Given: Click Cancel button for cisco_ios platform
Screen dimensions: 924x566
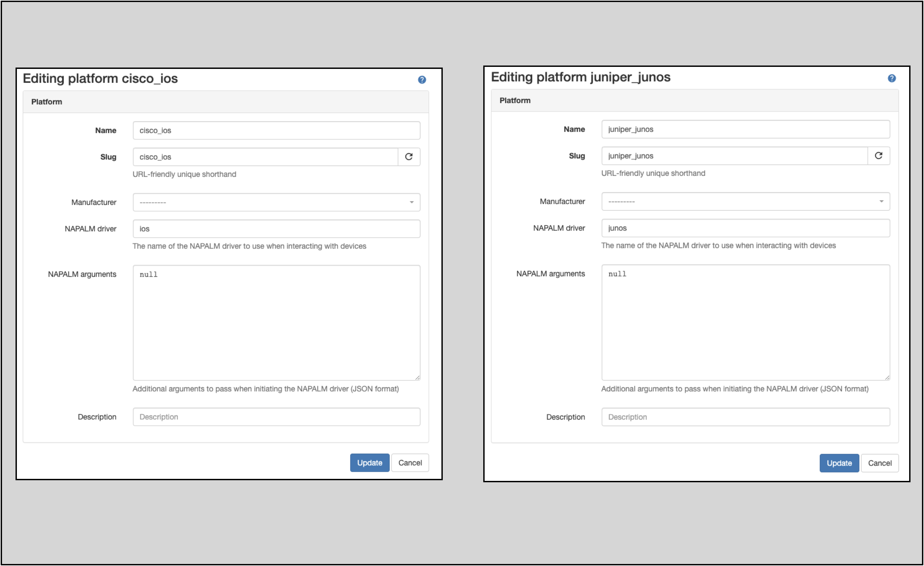Looking at the screenshot, I should [410, 463].
